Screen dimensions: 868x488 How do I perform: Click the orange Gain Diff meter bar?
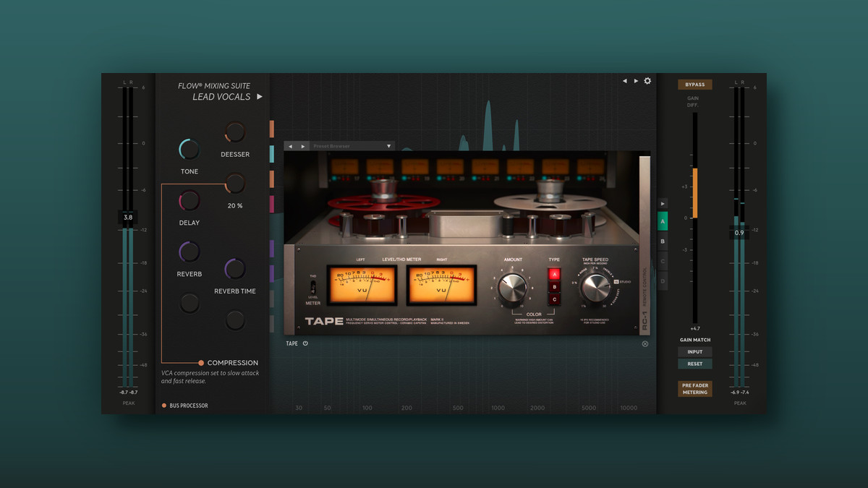pos(695,192)
